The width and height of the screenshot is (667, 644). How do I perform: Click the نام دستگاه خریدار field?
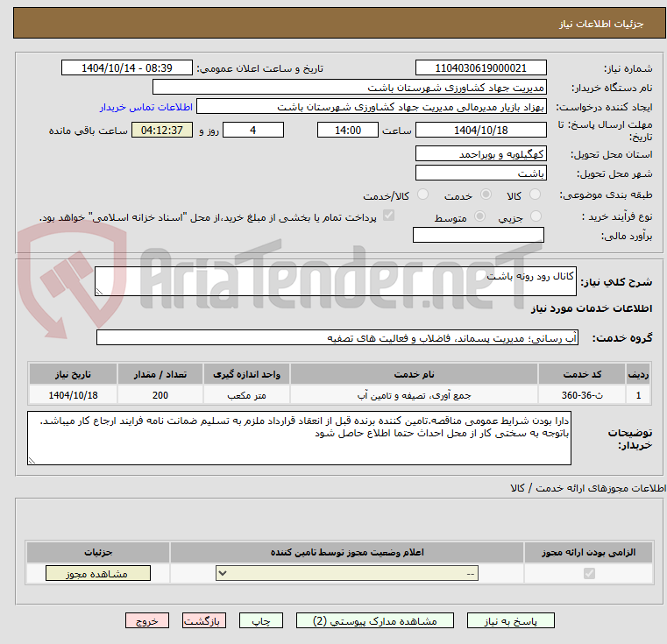pos(349,88)
